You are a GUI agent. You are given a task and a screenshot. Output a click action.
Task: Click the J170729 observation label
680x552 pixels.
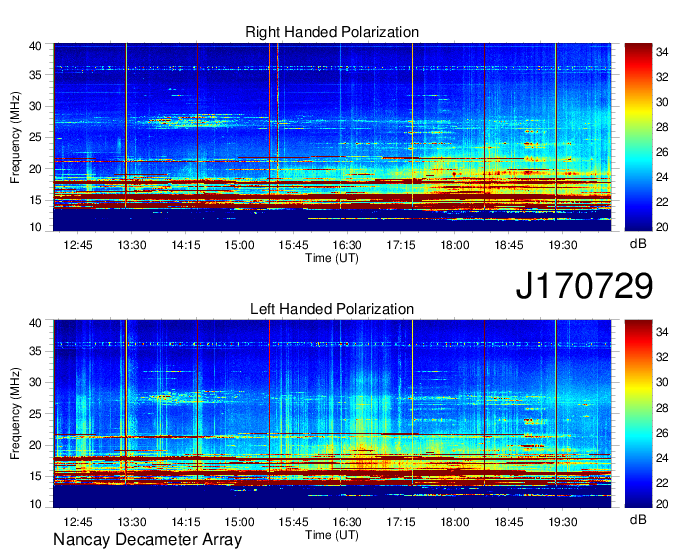click(x=584, y=285)
